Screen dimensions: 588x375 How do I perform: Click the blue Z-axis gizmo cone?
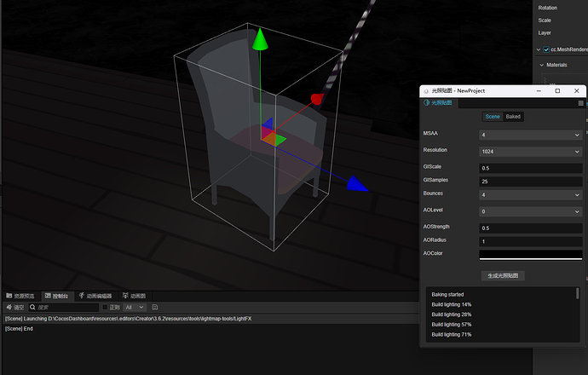(x=357, y=184)
